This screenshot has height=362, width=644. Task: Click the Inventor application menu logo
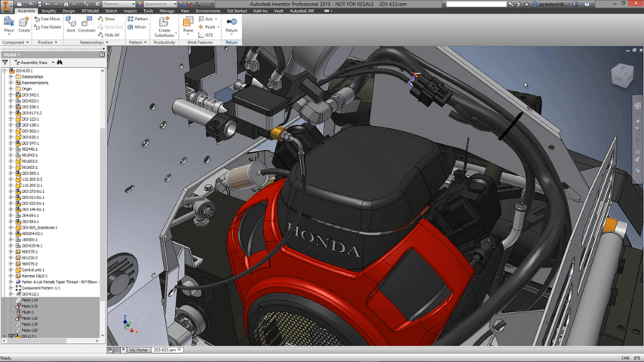[6, 5]
